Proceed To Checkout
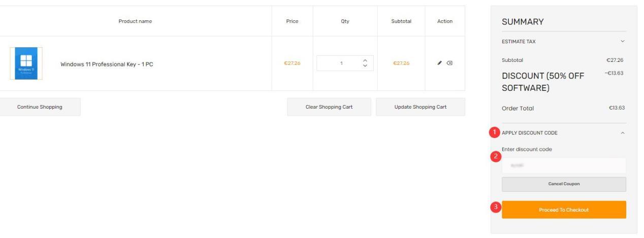Viewport: 644px width, 238px height. (564, 210)
